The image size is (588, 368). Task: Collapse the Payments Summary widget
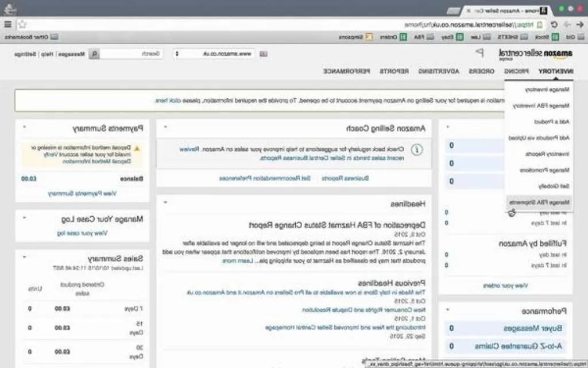[24, 127]
